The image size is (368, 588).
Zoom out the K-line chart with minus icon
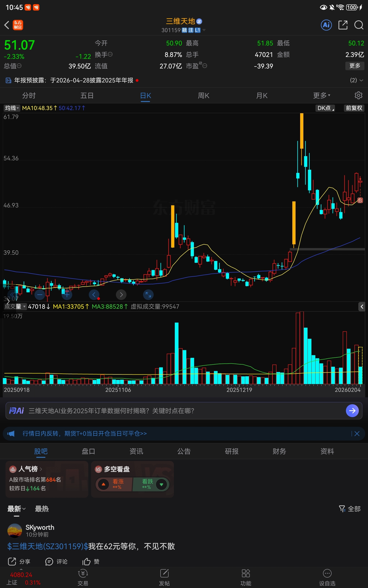pos(40,295)
